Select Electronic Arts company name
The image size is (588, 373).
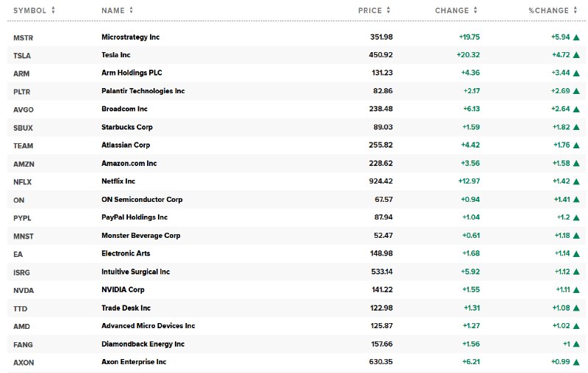(x=126, y=253)
